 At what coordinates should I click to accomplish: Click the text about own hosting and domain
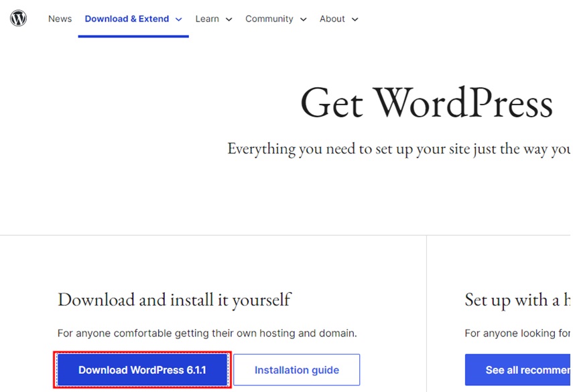pyautogui.click(x=207, y=333)
